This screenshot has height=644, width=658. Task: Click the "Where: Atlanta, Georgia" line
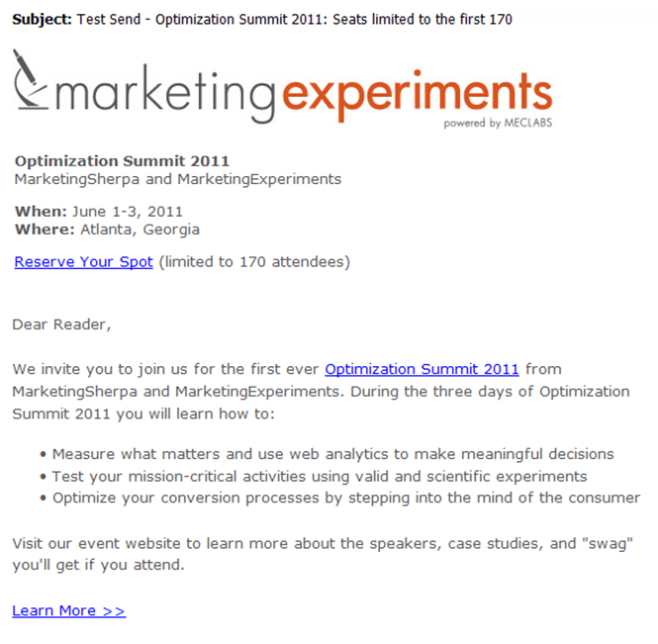(107, 230)
